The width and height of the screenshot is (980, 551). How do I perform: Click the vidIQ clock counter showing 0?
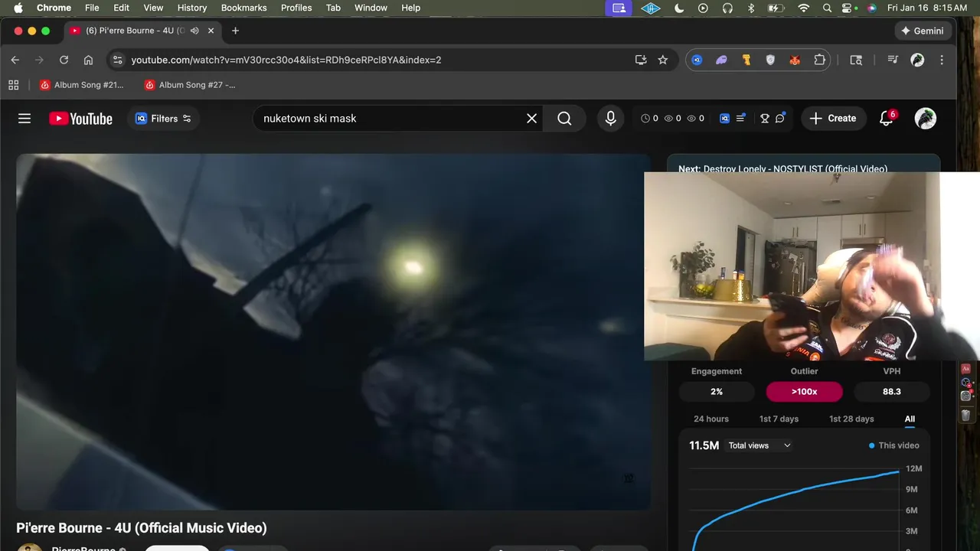point(649,119)
